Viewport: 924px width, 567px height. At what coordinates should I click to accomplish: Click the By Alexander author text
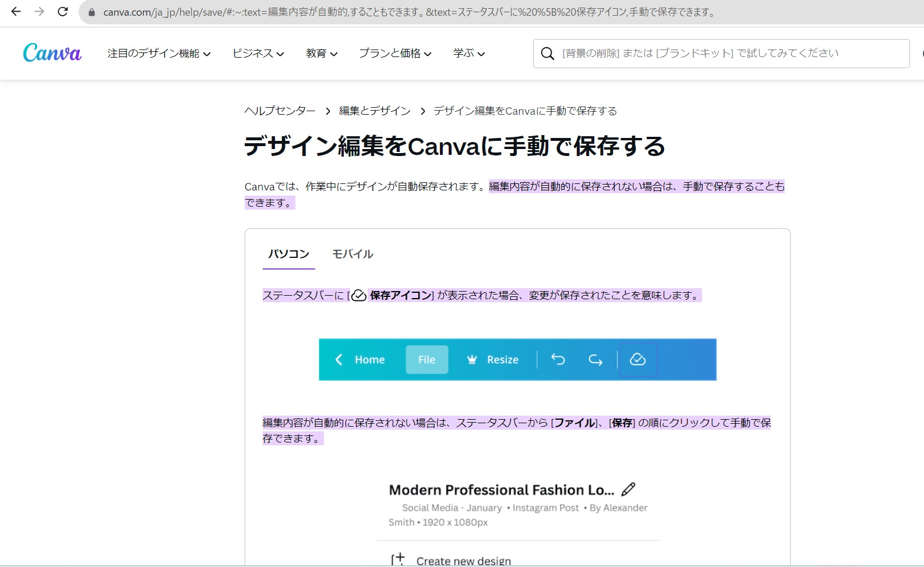tap(619, 508)
